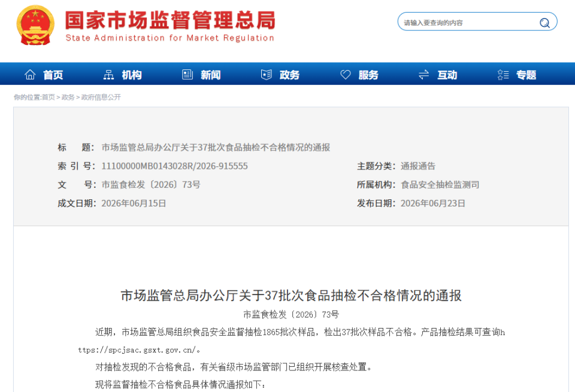Click the label 发布日期
Image resolution: width=575 pixels, height=392 pixels.
click(x=376, y=203)
